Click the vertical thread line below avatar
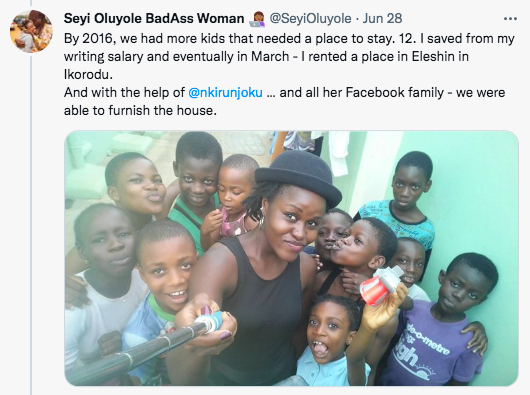Image resolution: width=530 pixels, height=395 pixels. click(x=31, y=224)
